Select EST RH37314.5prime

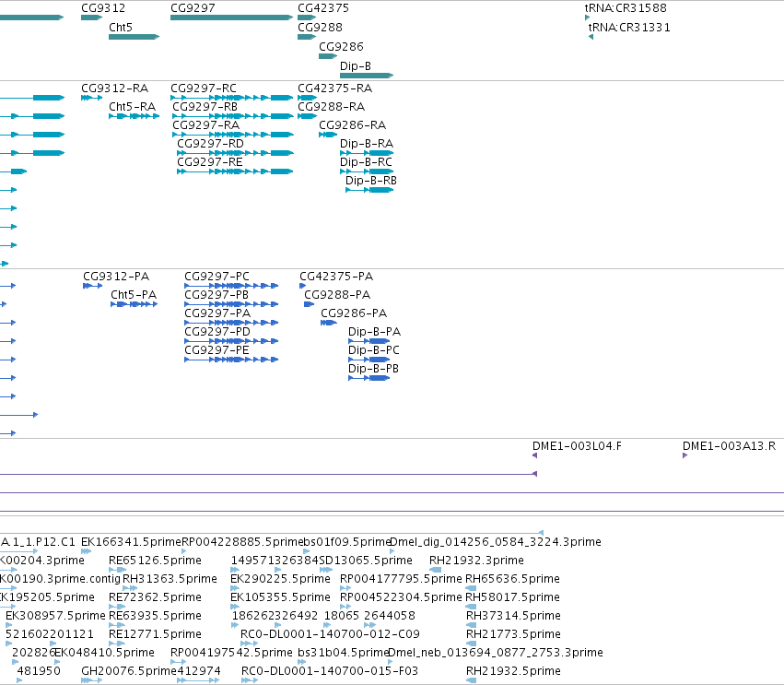point(513,616)
